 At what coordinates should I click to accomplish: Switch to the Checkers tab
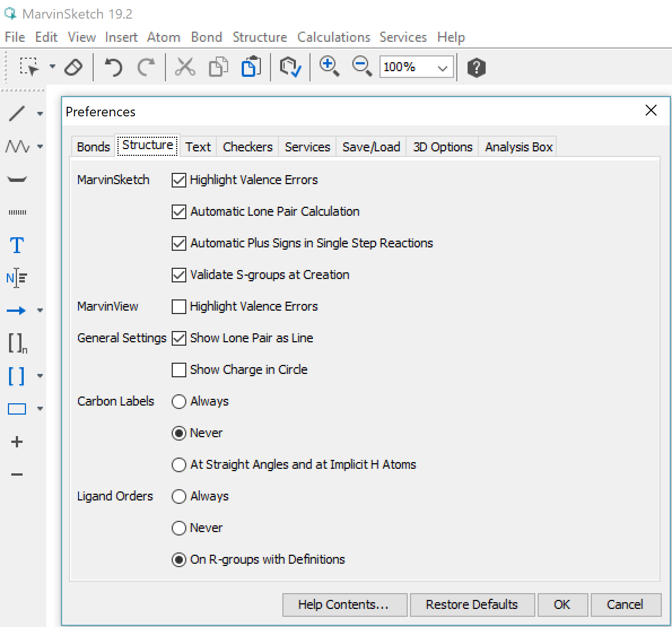pos(247,147)
